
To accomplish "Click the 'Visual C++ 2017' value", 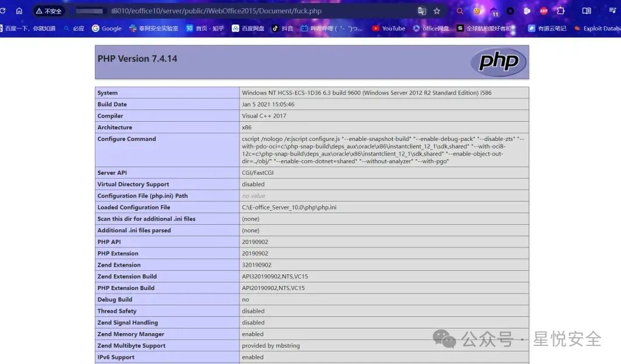I will click(264, 116).
